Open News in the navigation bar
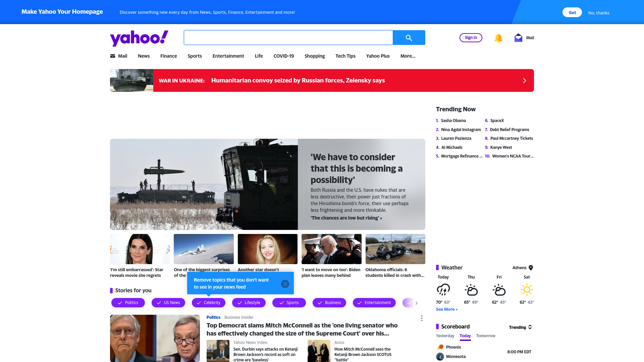This screenshot has width=644, height=362. click(x=144, y=56)
